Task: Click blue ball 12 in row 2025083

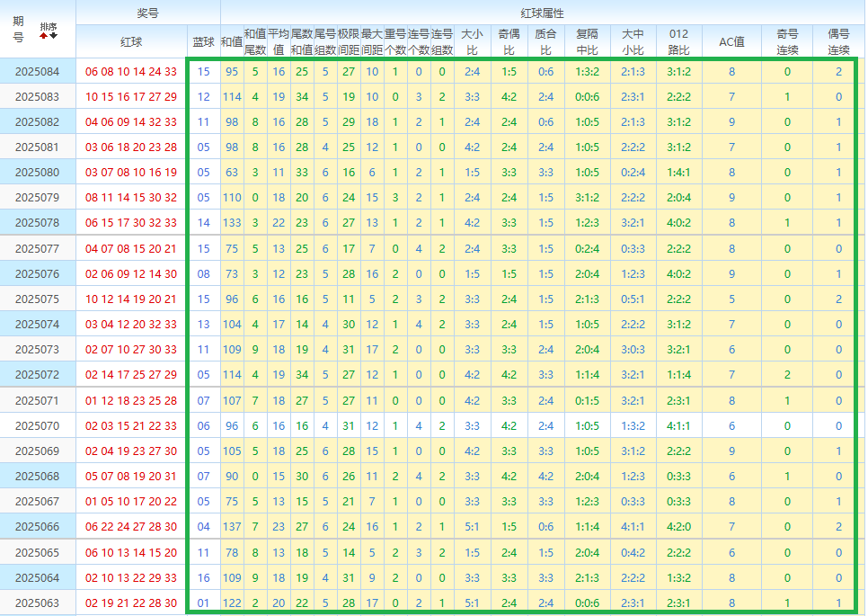Action: point(204,97)
